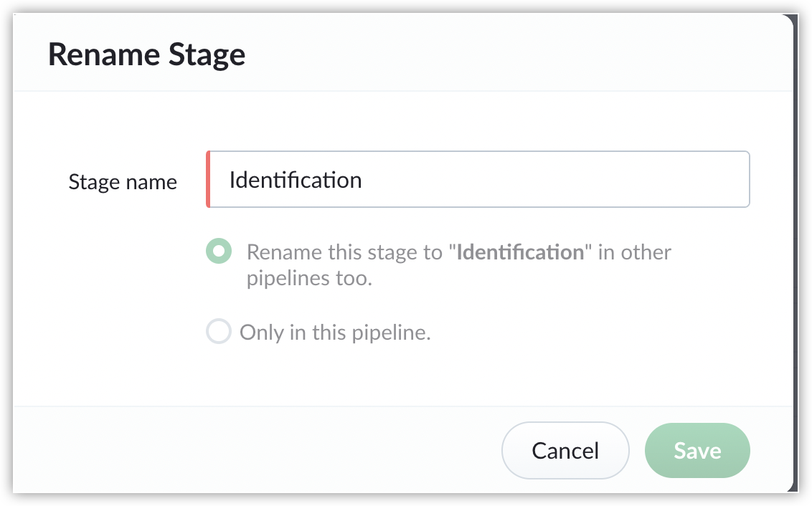Click the 'pipelines too.' second line text
The height and width of the screenshot is (506, 812).
click(x=309, y=279)
